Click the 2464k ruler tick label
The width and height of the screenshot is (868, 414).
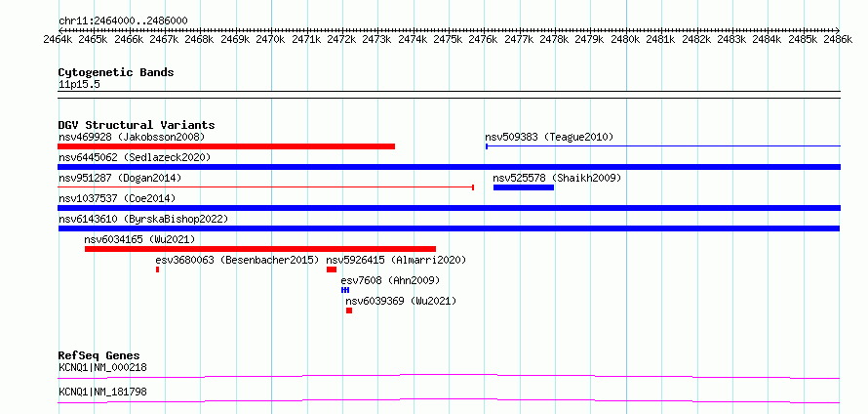[59, 39]
